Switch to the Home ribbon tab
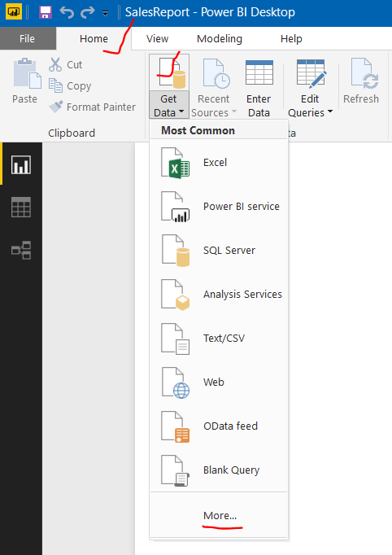The image size is (392, 555). pos(94,38)
